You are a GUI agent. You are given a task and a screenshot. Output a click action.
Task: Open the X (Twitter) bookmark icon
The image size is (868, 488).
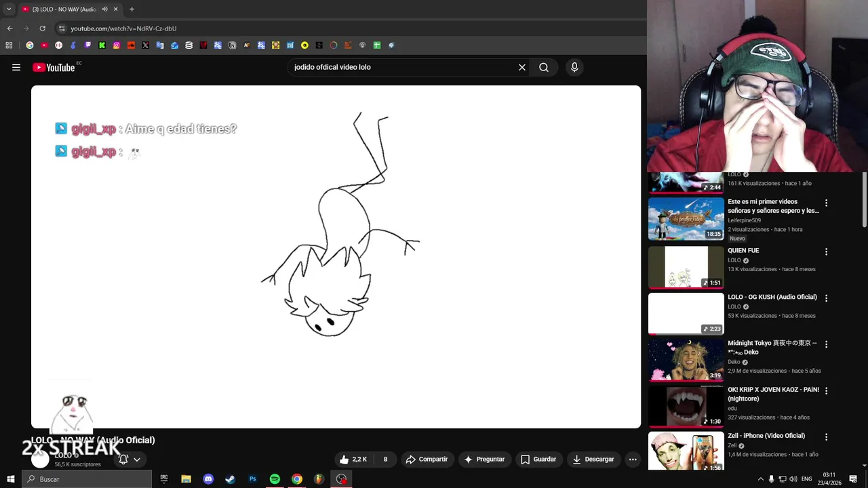click(145, 45)
